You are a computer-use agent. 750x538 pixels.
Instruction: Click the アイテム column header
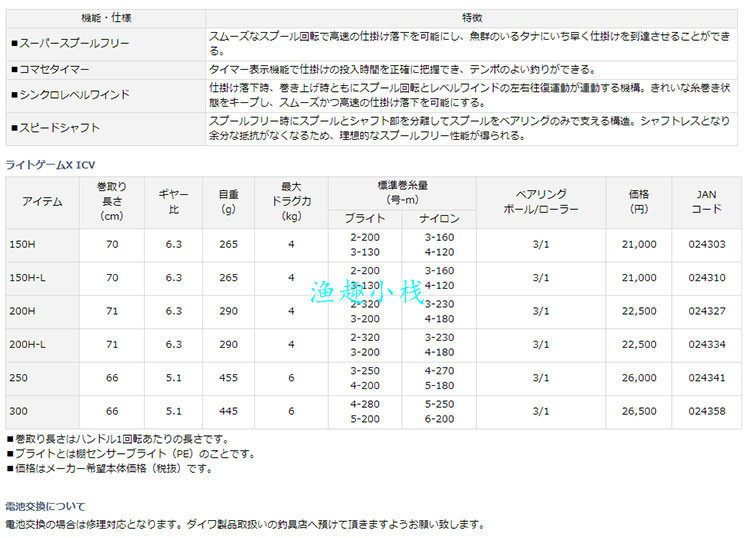click(x=42, y=202)
